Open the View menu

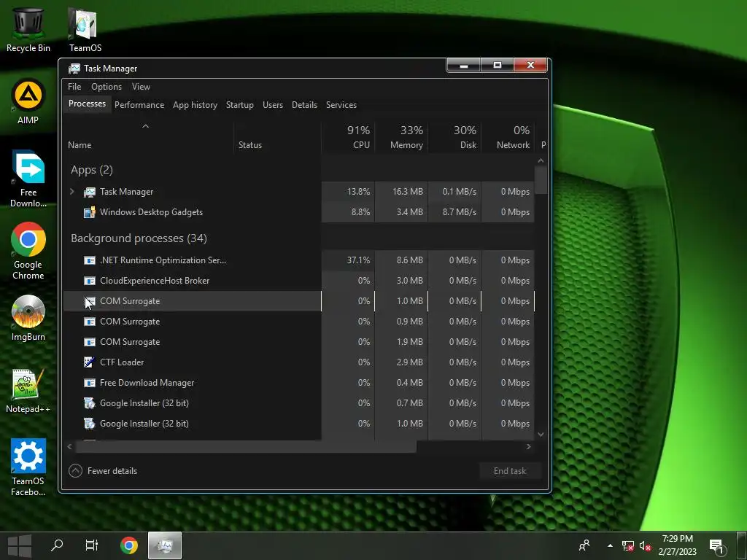(x=141, y=87)
